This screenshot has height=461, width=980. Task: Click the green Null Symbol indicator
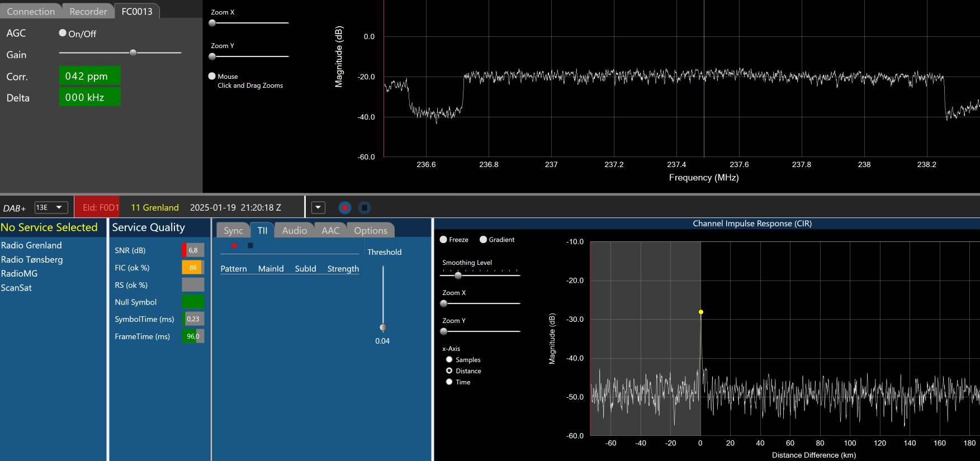pyautogui.click(x=193, y=302)
